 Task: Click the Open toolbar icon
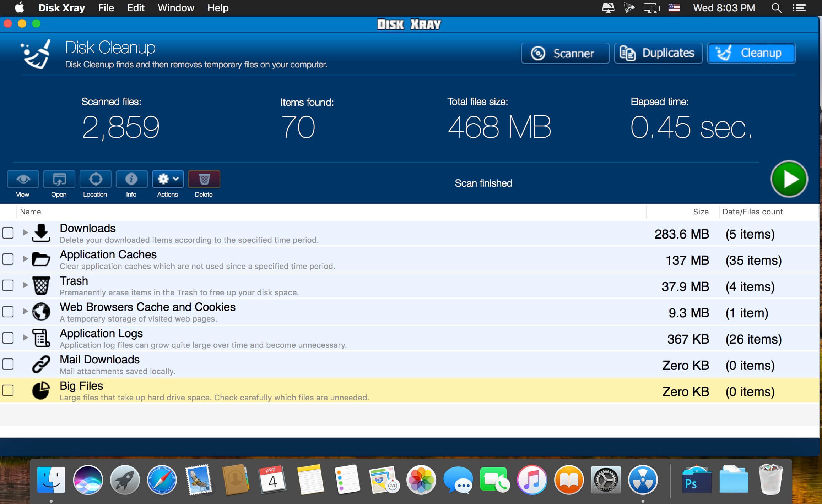click(x=59, y=179)
